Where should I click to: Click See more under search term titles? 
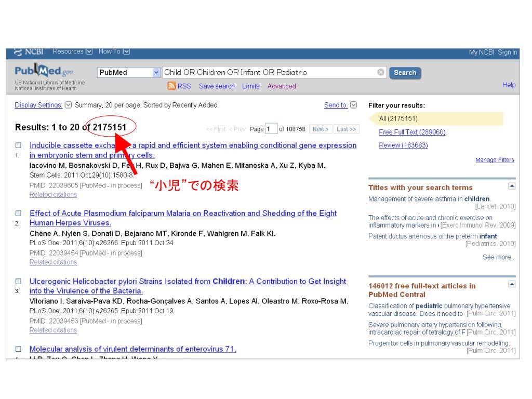pos(499,257)
